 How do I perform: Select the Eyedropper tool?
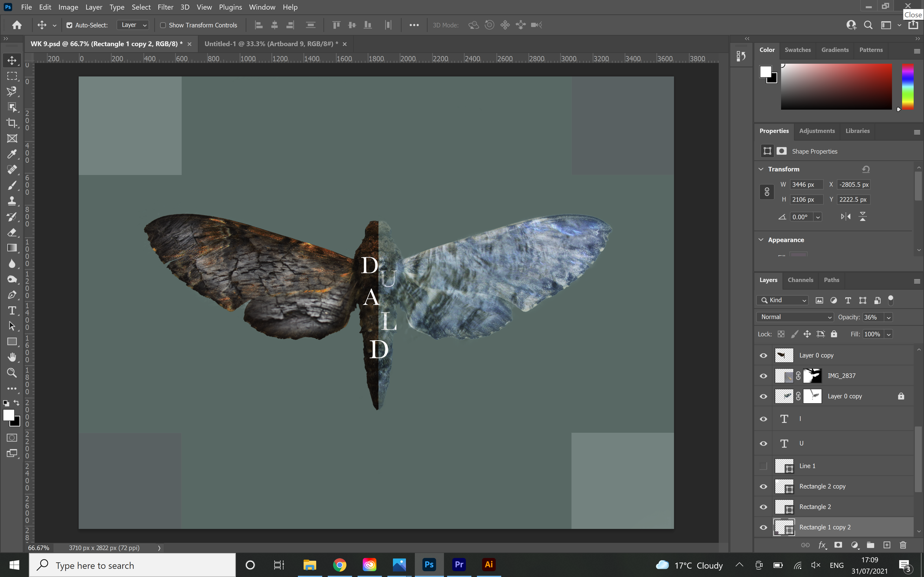pos(12,154)
